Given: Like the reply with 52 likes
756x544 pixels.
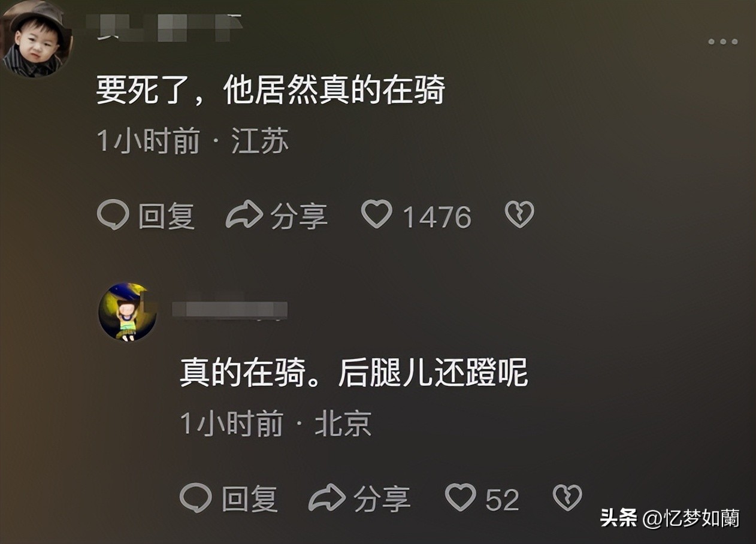Looking at the screenshot, I should tap(460, 498).
